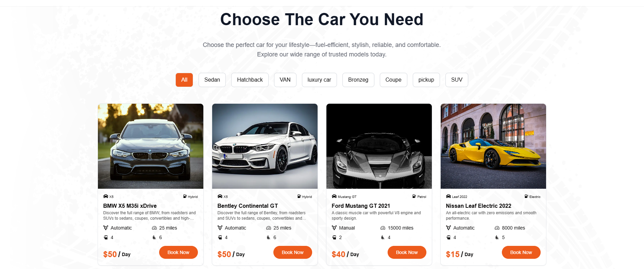Click fuel pump icon next to Electric

tap(526, 196)
